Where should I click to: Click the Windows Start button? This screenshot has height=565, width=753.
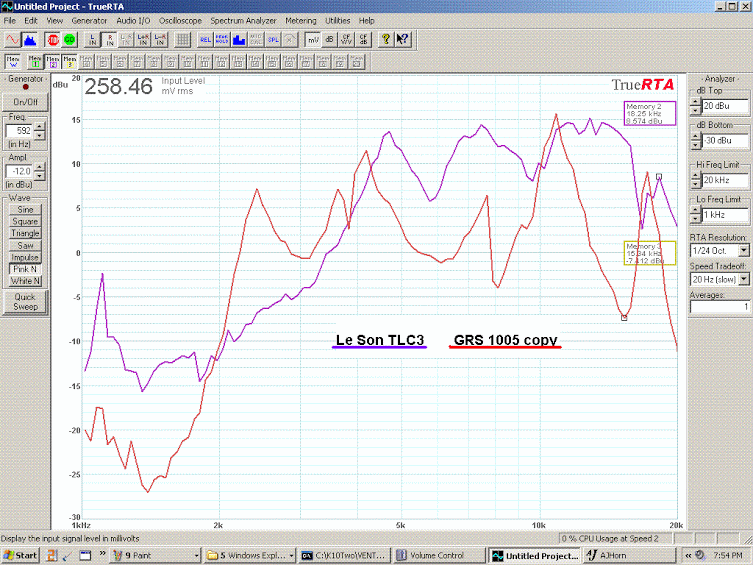tap(20, 555)
